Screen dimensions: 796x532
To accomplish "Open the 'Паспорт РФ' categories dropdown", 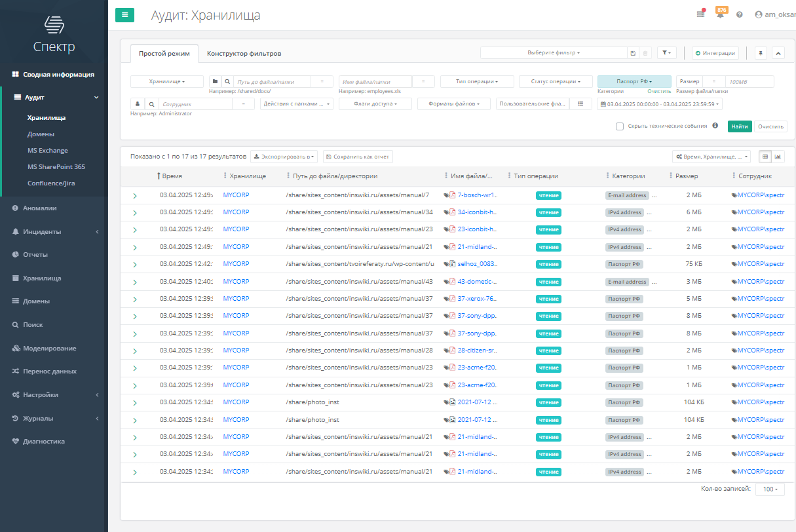I will 634,81.
